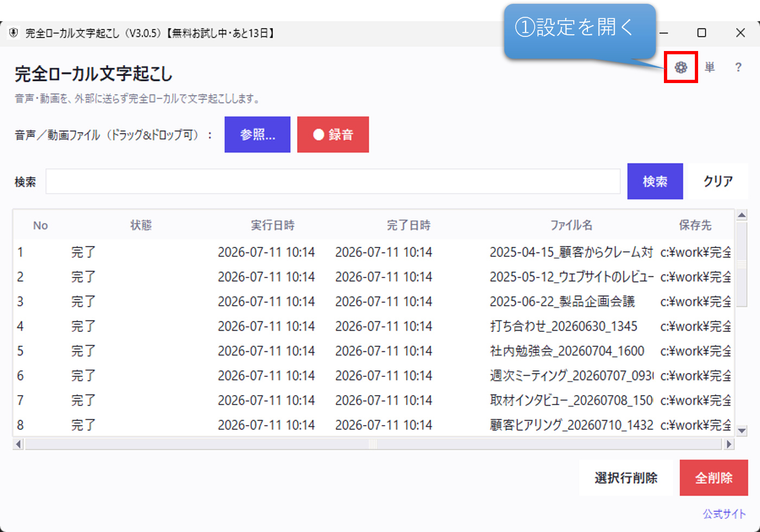Sort by the 実行日時 column header
760x532 pixels.
[273, 225]
